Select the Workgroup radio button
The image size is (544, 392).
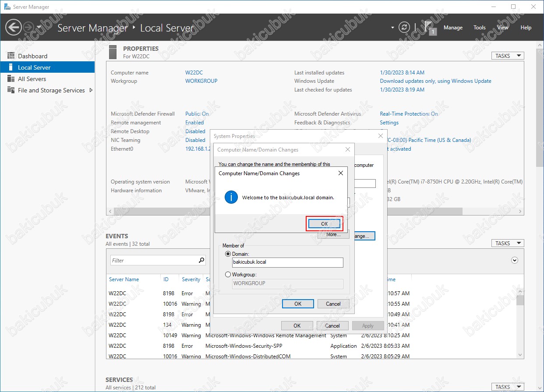pos(228,275)
